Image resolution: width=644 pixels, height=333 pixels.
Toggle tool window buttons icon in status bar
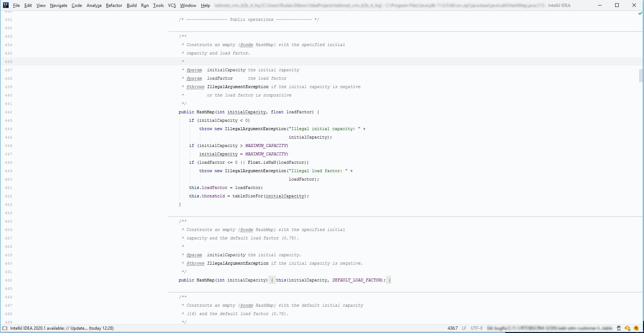(5, 328)
